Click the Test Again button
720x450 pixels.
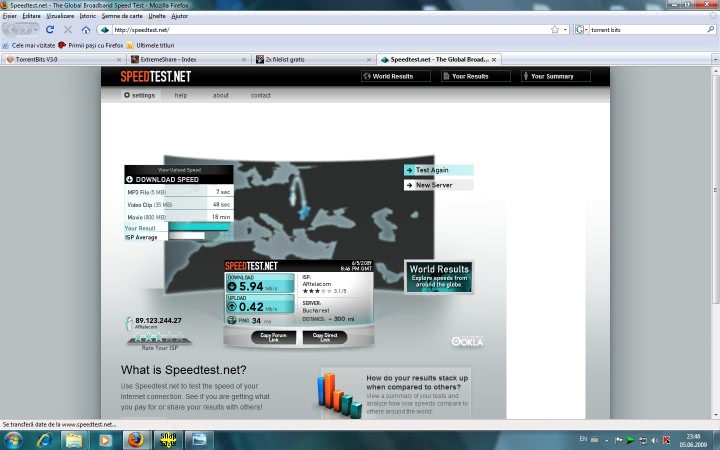(438, 170)
